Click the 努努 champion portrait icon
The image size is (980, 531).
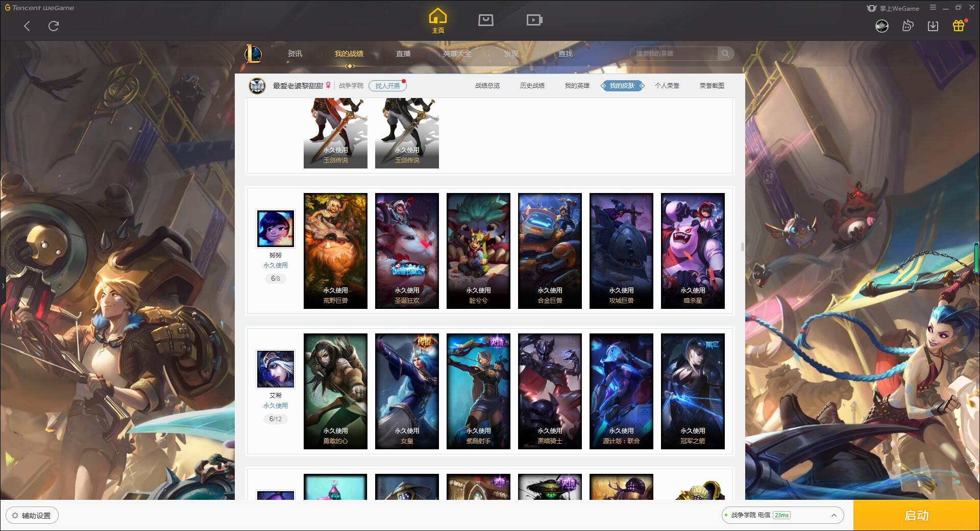(276, 229)
